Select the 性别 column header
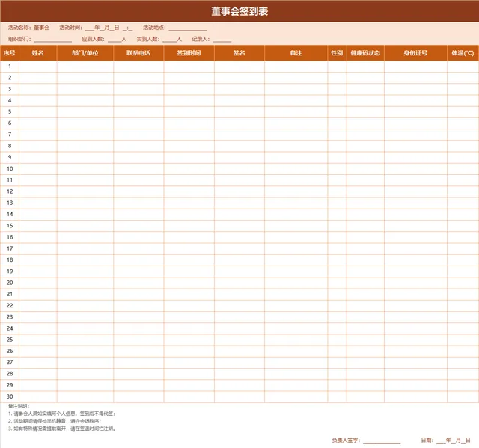 (x=337, y=53)
